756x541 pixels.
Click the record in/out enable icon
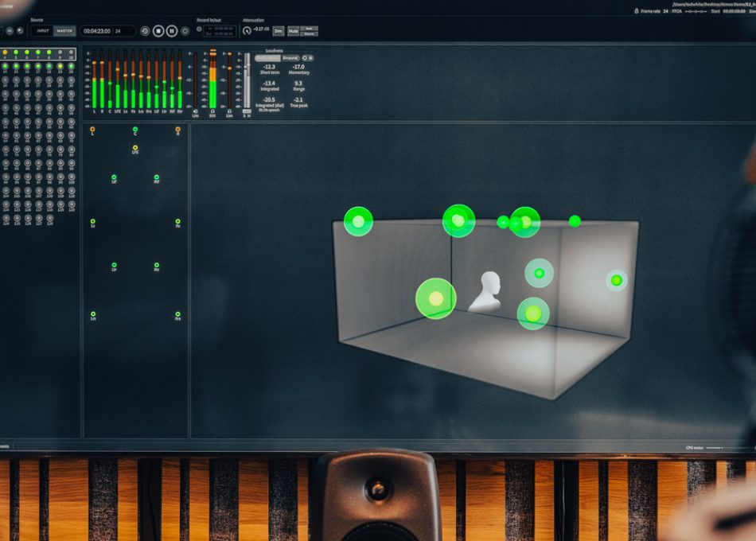coord(199,29)
